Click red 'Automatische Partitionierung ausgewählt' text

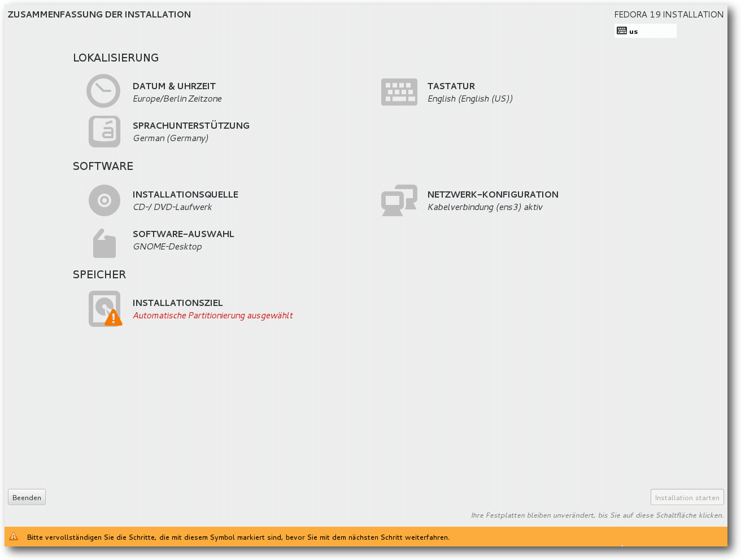[x=213, y=316]
